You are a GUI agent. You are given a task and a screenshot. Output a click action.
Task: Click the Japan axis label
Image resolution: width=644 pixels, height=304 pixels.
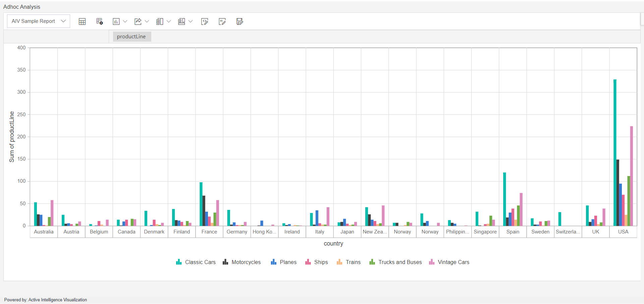pos(347,232)
